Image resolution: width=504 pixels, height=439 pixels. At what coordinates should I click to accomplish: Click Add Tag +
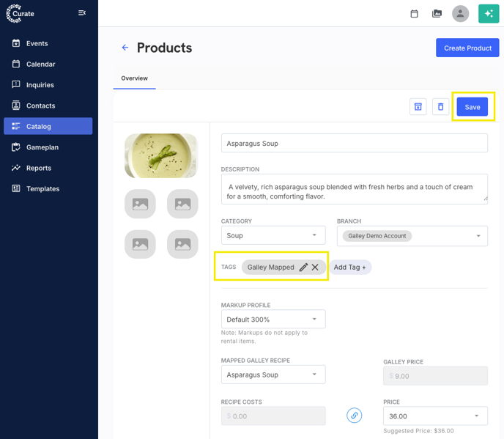pyautogui.click(x=349, y=268)
